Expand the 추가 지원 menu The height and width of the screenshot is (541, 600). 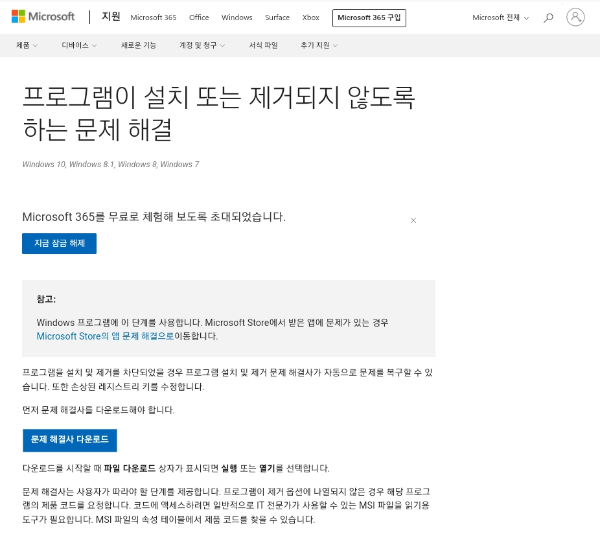[x=319, y=46]
